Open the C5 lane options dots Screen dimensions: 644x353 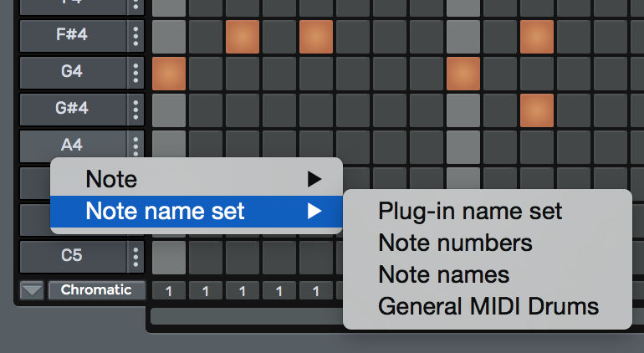(x=135, y=257)
